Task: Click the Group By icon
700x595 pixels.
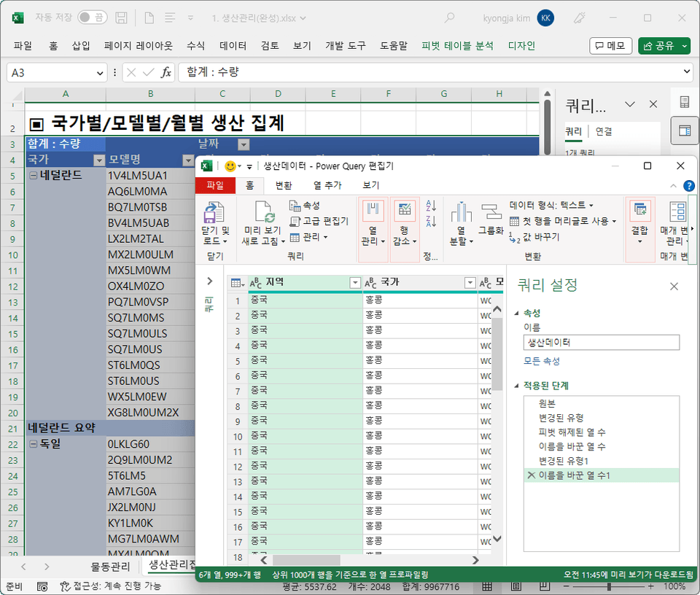Action: click(x=491, y=211)
